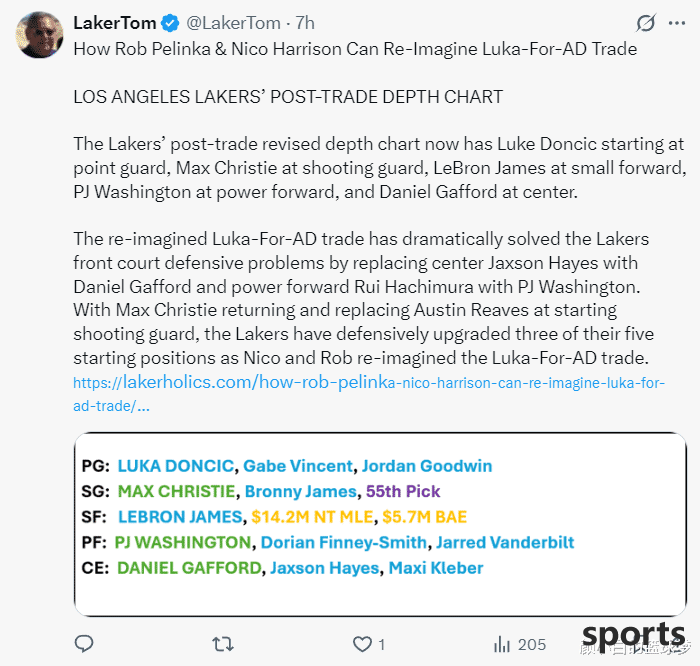Screen dimensions: 700x666
Task: Click the blue verified badge
Action: pos(170,23)
